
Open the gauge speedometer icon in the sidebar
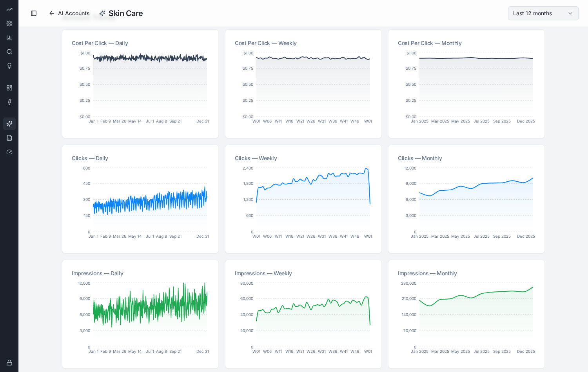tap(9, 152)
